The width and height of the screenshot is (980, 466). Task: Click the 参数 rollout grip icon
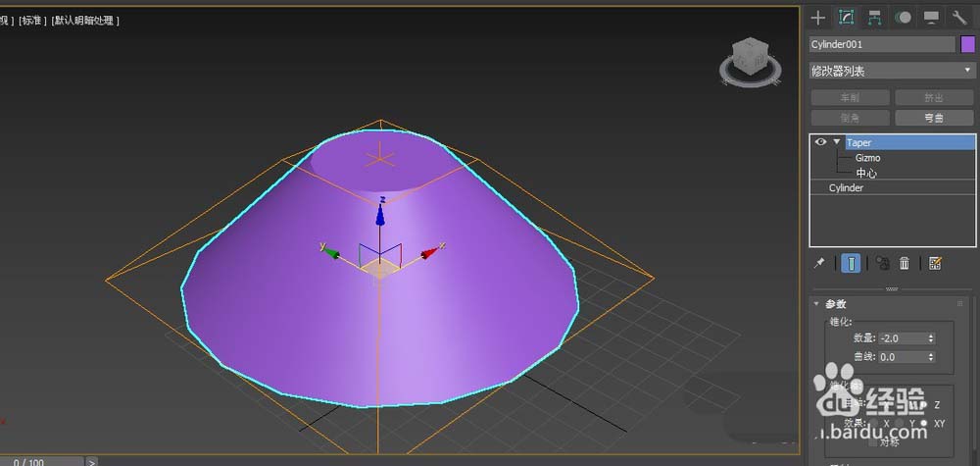(960, 303)
